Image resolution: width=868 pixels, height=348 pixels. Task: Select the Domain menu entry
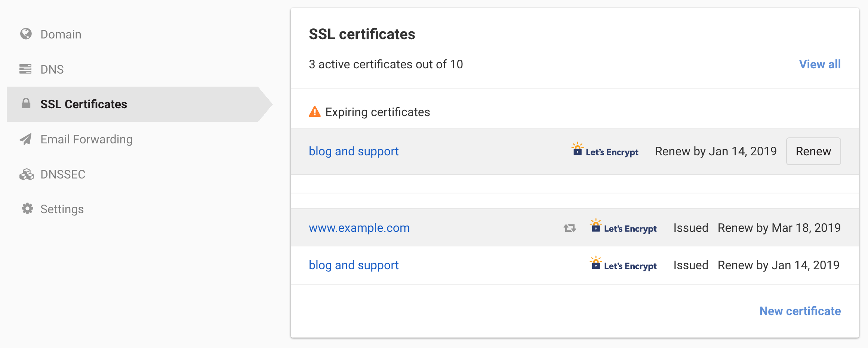[x=61, y=34]
